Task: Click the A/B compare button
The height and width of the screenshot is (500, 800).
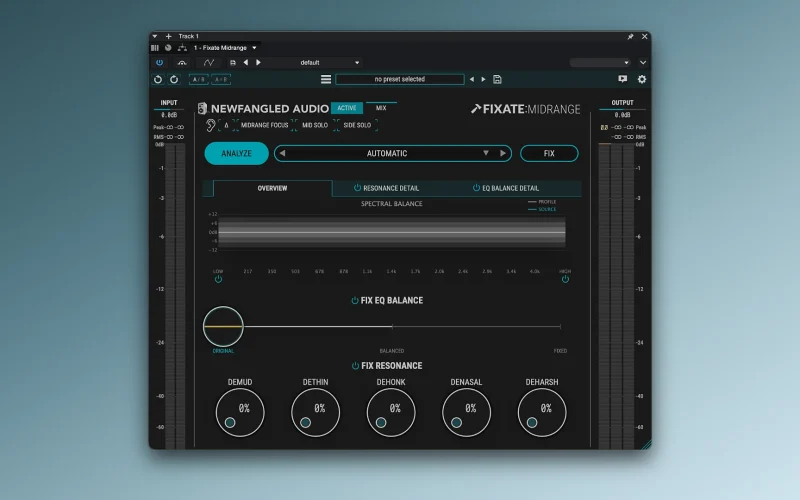Action: (x=198, y=79)
